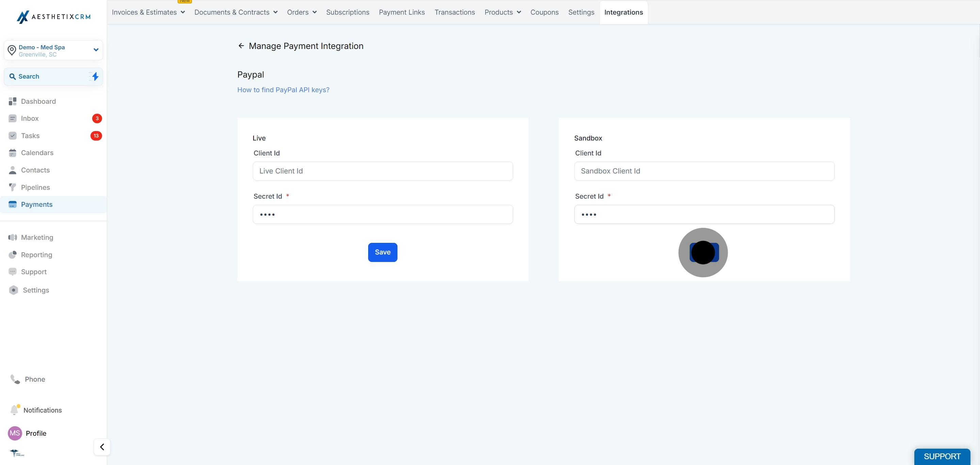Click the SUPPORT button
The width and height of the screenshot is (980, 465).
[x=942, y=456]
